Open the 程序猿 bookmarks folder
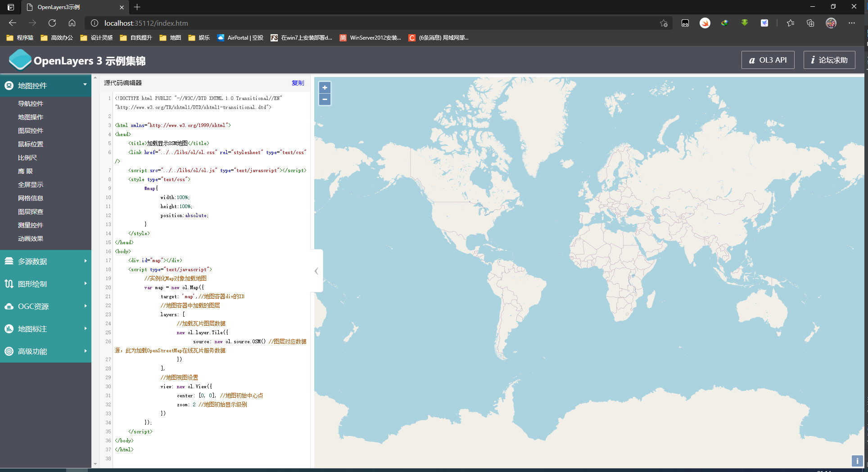The image size is (868, 472). tap(20, 38)
